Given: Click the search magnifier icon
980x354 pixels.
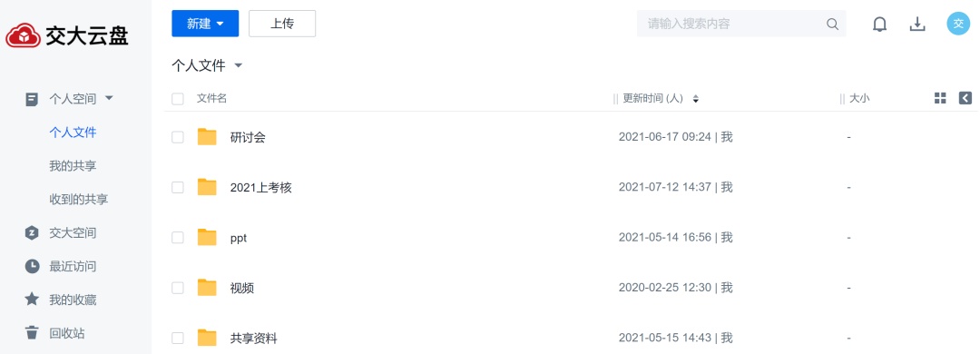Looking at the screenshot, I should (x=832, y=24).
